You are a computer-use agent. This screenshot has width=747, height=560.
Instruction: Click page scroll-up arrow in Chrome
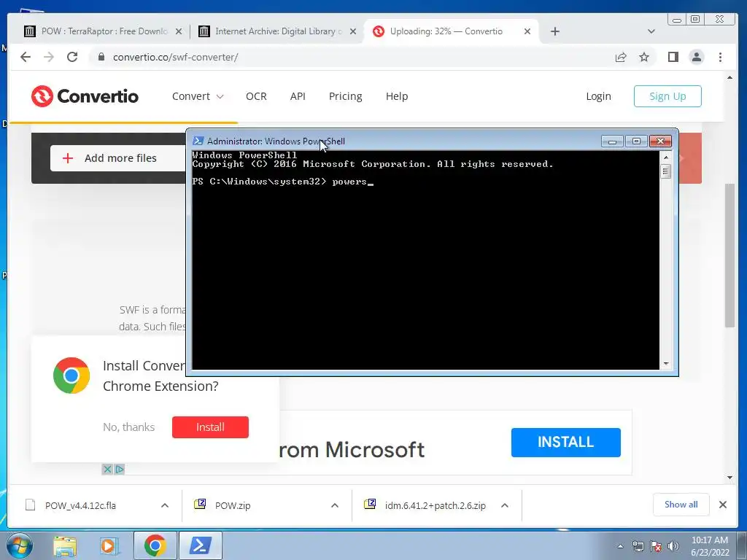tap(729, 77)
